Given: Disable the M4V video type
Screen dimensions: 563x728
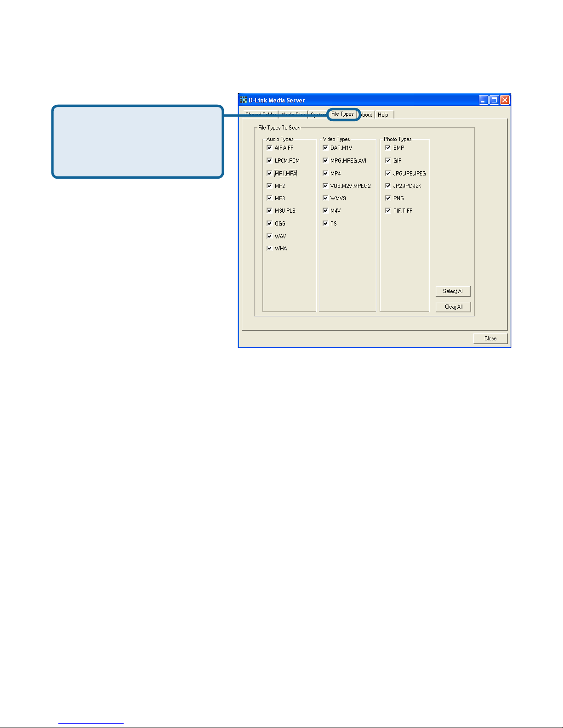Looking at the screenshot, I should click(325, 210).
